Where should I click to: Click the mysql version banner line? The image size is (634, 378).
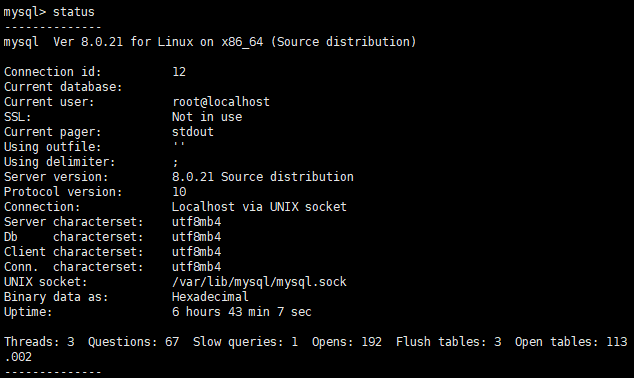[x=210, y=42]
